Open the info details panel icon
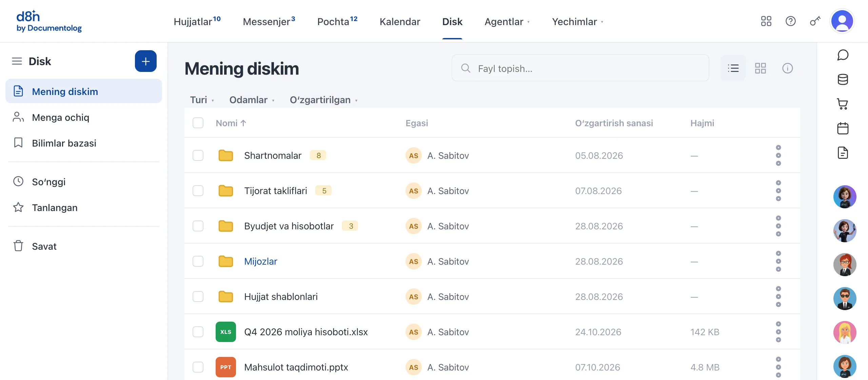The image size is (868, 380). tap(787, 68)
